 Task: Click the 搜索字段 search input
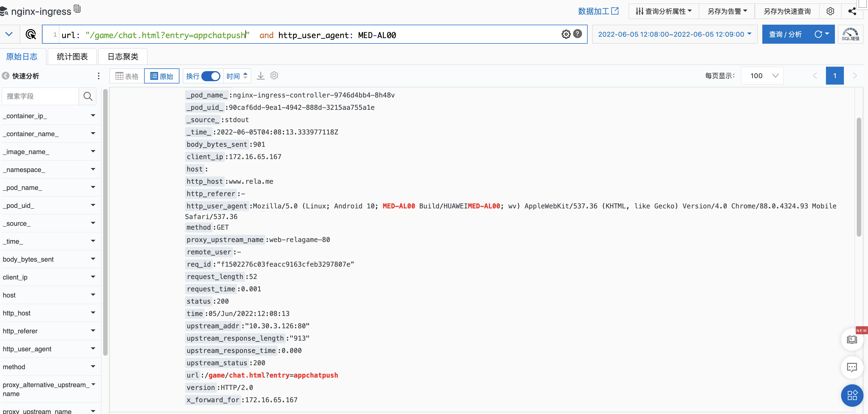40,96
